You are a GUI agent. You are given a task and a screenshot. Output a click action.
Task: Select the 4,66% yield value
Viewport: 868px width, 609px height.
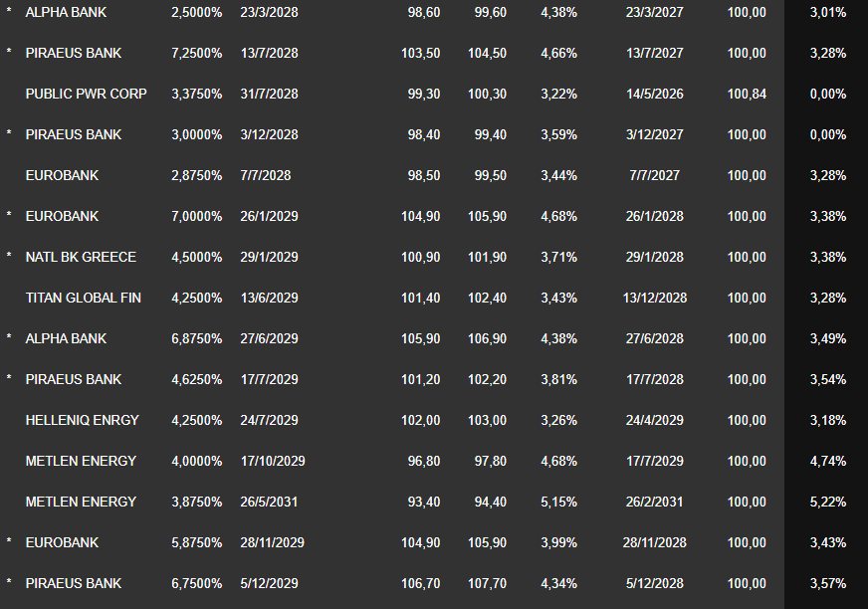[559, 53]
